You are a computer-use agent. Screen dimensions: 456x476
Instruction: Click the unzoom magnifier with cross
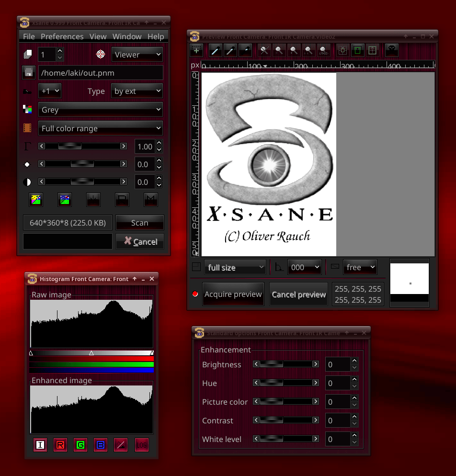tap(263, 50)
